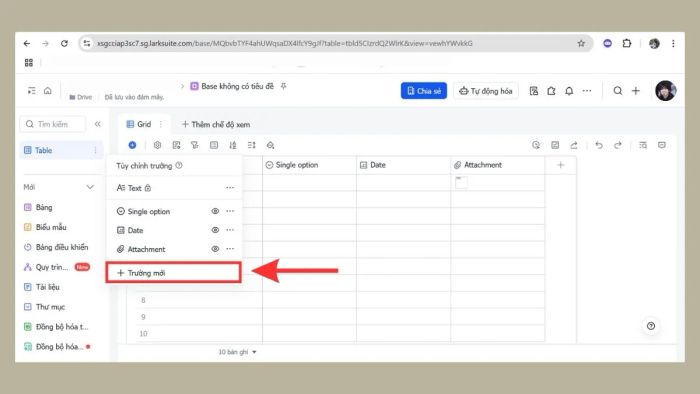
Task: Toggle visibility of Date field
Action: click(x=215, y=230)
